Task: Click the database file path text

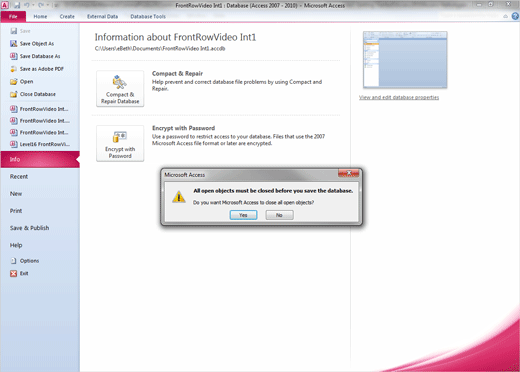Action: pos(160,49)
